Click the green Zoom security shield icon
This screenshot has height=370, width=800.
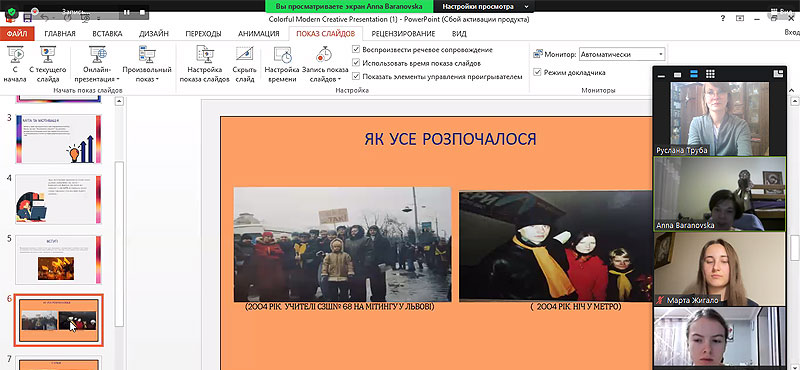(x=11, y=12)
